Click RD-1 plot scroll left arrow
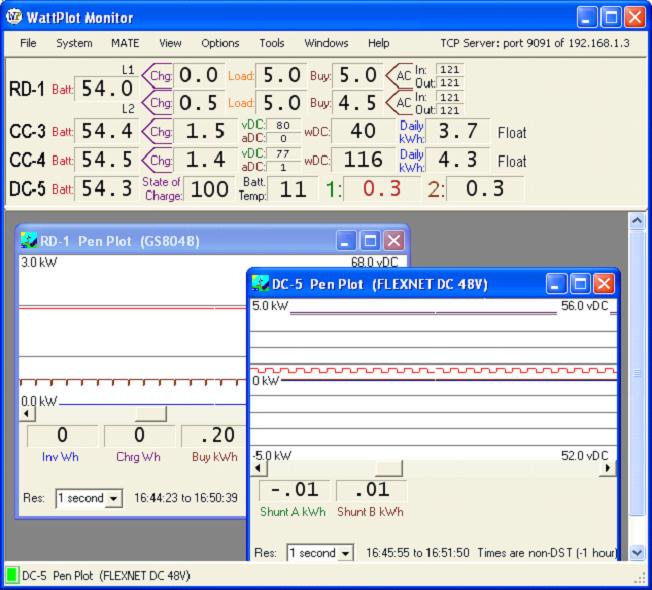Screen dimensions: 652x590 click(27, 414)
